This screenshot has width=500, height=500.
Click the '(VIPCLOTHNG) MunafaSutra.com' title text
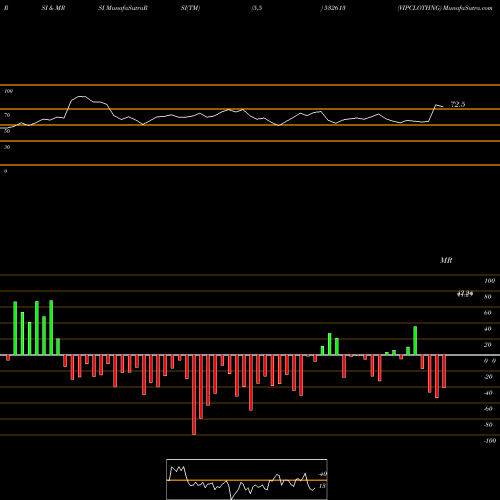(445, 8)
